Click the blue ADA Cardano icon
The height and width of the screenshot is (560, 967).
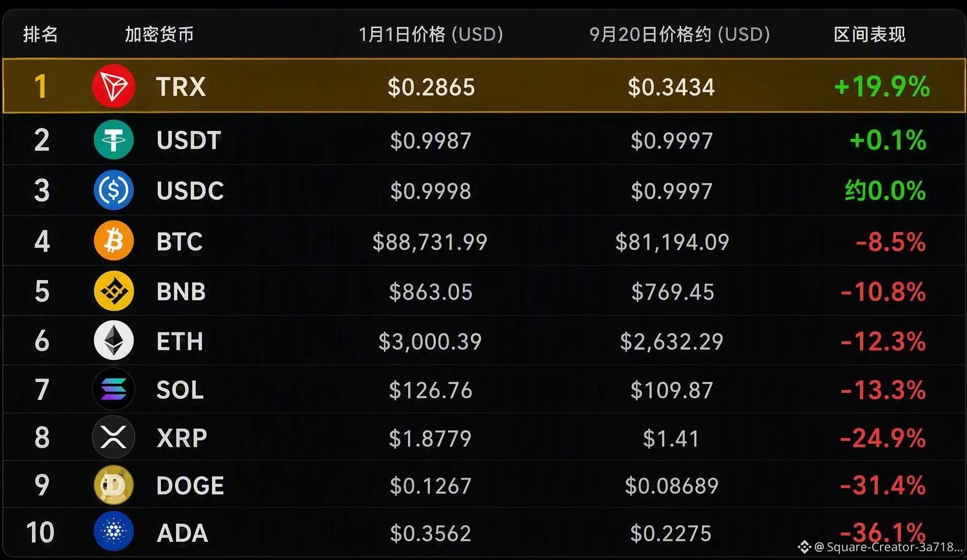coord(114,532)
